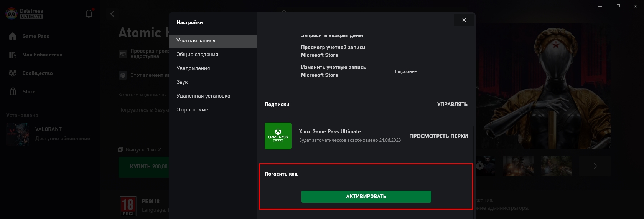Maximize the Xbox app window
The height and width of the screenshot is (219, 644).
(x=618, y=6)
